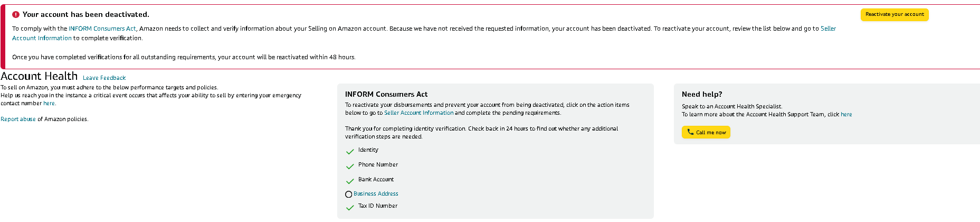Click the phone icon in Call me now

[x=690, y=132]
